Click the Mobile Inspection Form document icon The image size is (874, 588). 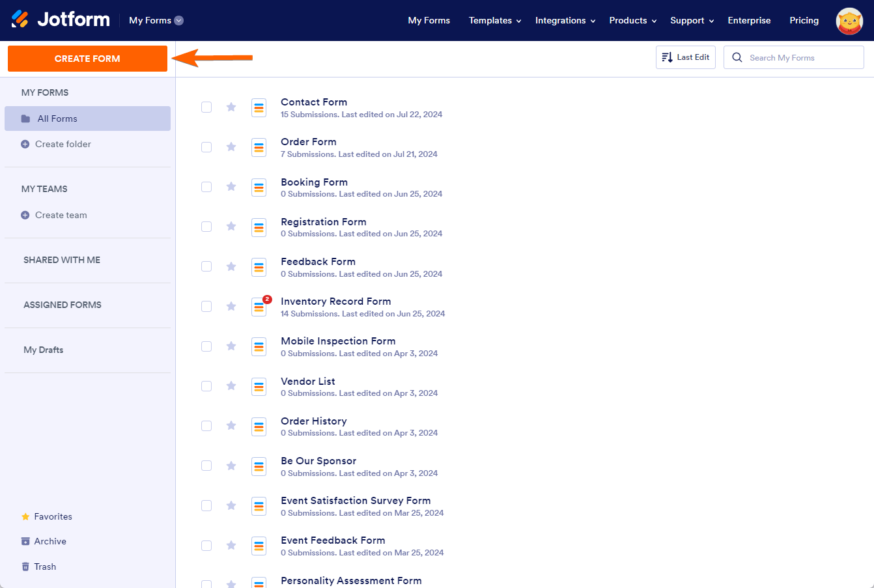tap(259, 347)
